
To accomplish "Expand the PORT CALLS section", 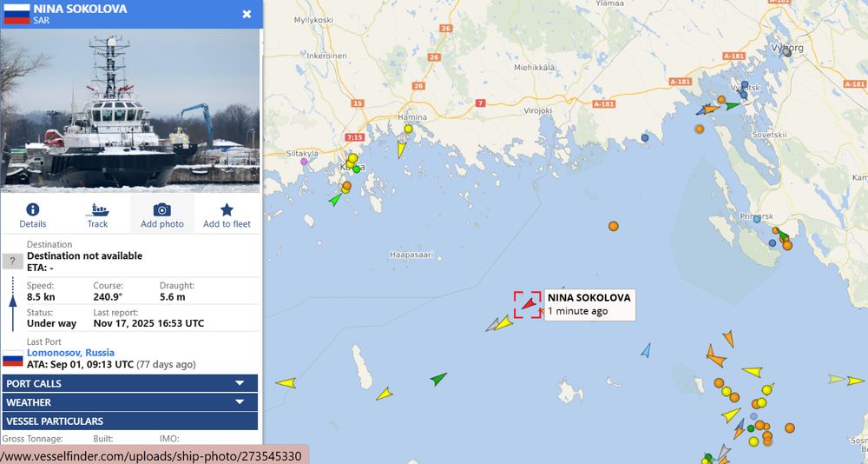I will (130, 383).
